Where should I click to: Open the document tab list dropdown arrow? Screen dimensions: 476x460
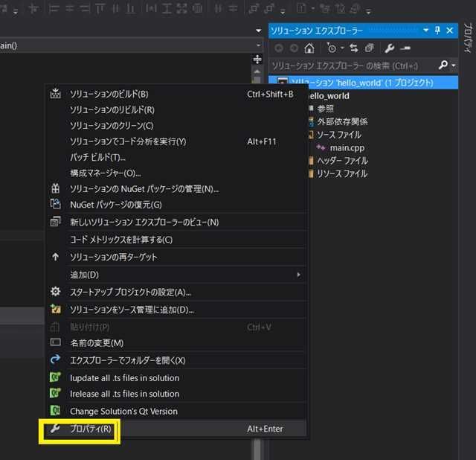tap(258, 31)
